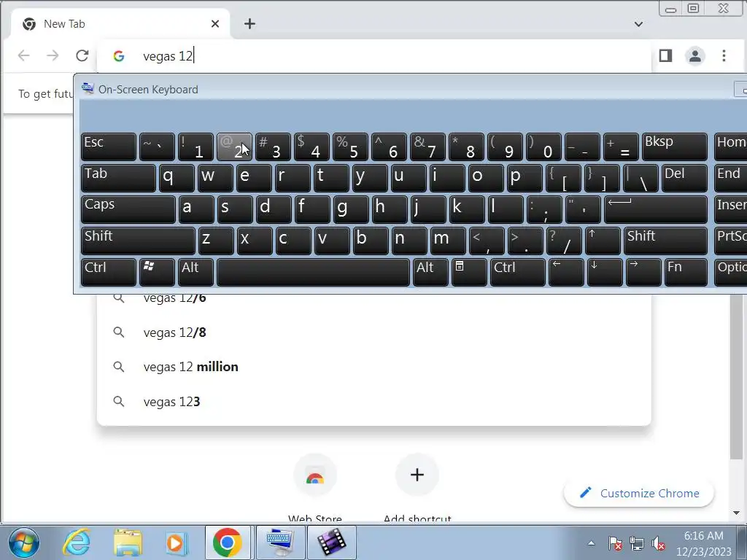Open the Windows Start button
The image size is (747, 560).
coord(24,542)
